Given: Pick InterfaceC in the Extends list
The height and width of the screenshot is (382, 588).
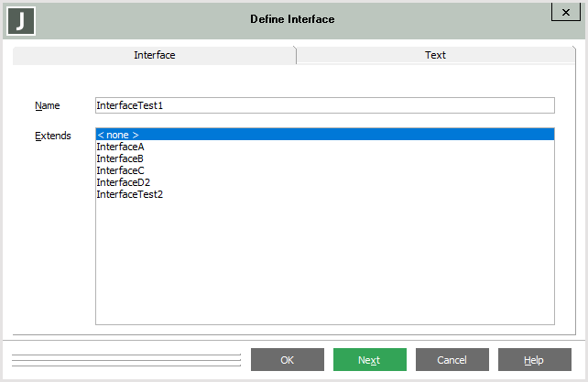Looking at the screenshot, I should click(121, 170).
